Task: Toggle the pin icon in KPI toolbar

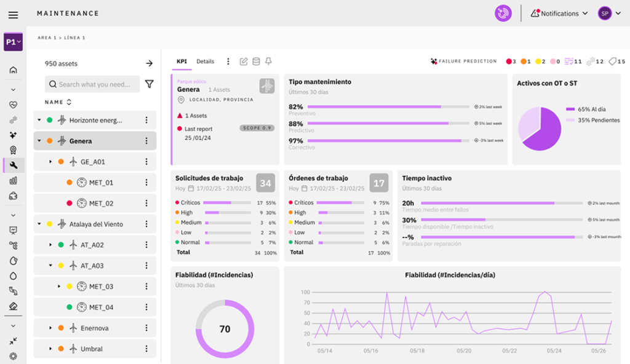Action: [x=268, y=61]
